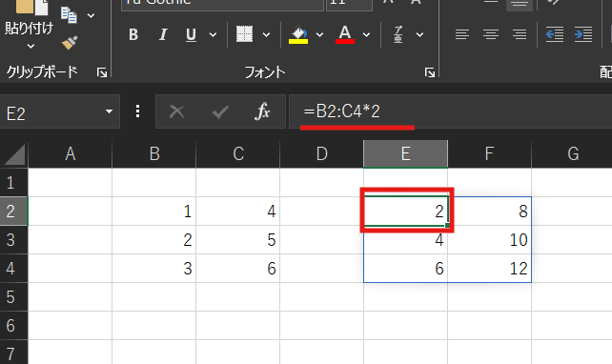612x364 pixels.
Task: Open the Font group dialog launcher
Action: tap(430, 72)
